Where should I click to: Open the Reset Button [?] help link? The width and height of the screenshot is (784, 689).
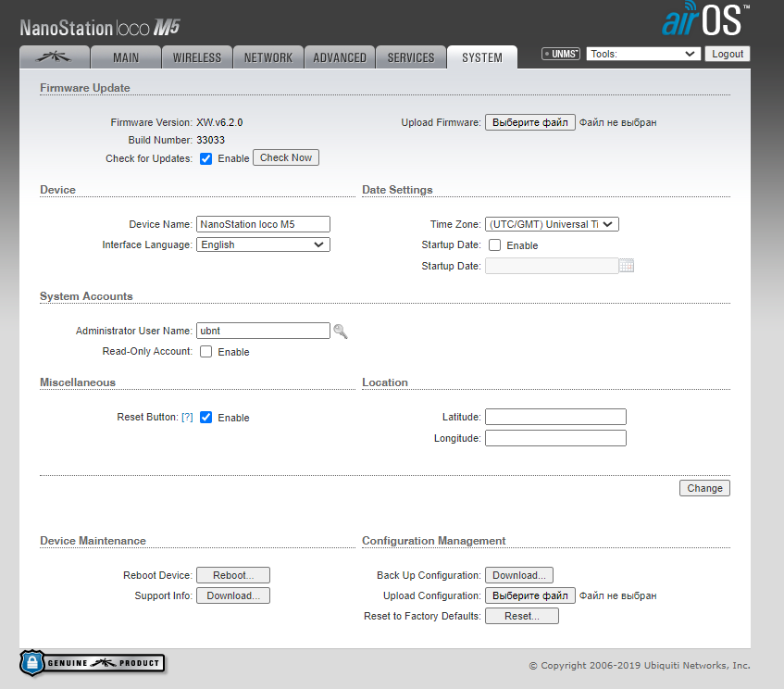tap(187, 418)
